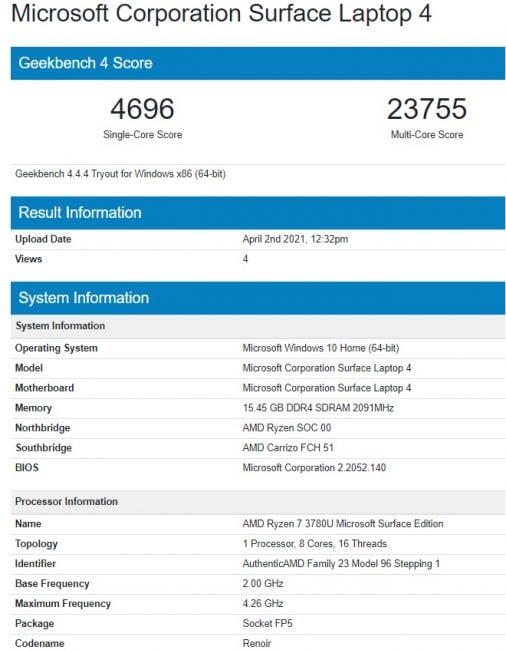Viewport: 506px width, 650px height.
Task: Select the Renoir codename value
Action: point(257,643)
